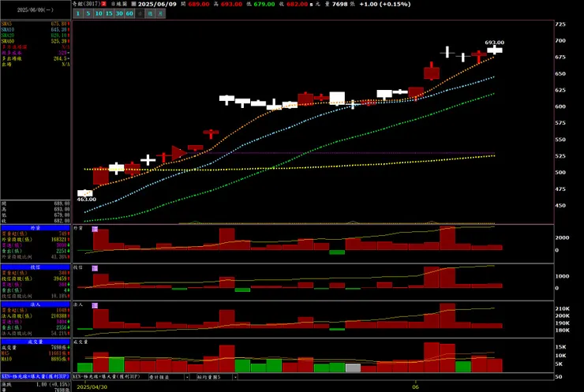Click the combo box field ending in 5
Viewport: 584px width, 392px height.
tap(215, 377)
